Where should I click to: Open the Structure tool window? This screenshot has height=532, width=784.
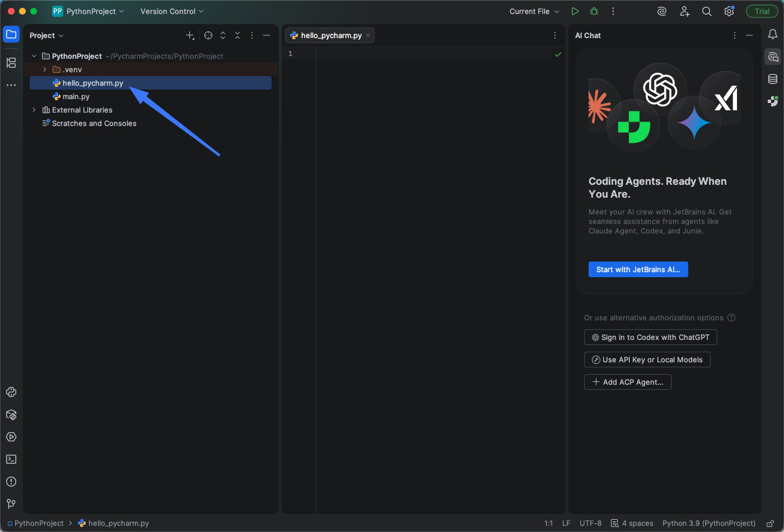click(x=11, y=63)
